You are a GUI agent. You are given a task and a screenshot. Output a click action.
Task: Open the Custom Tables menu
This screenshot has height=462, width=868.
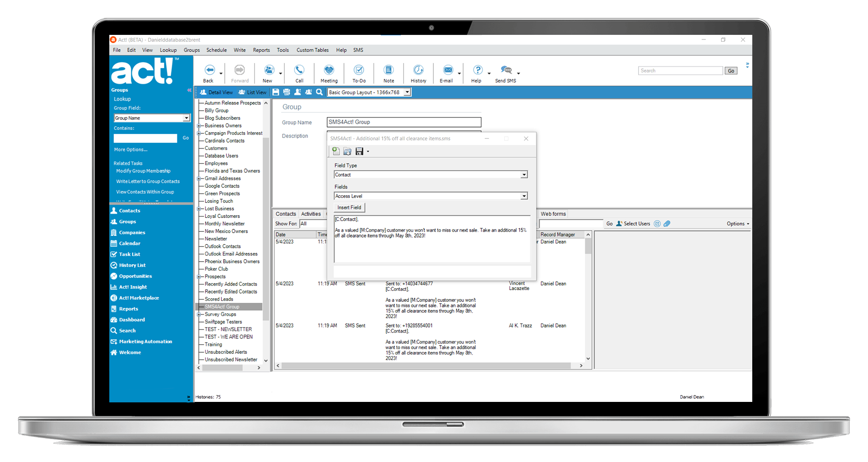(312, 50)
